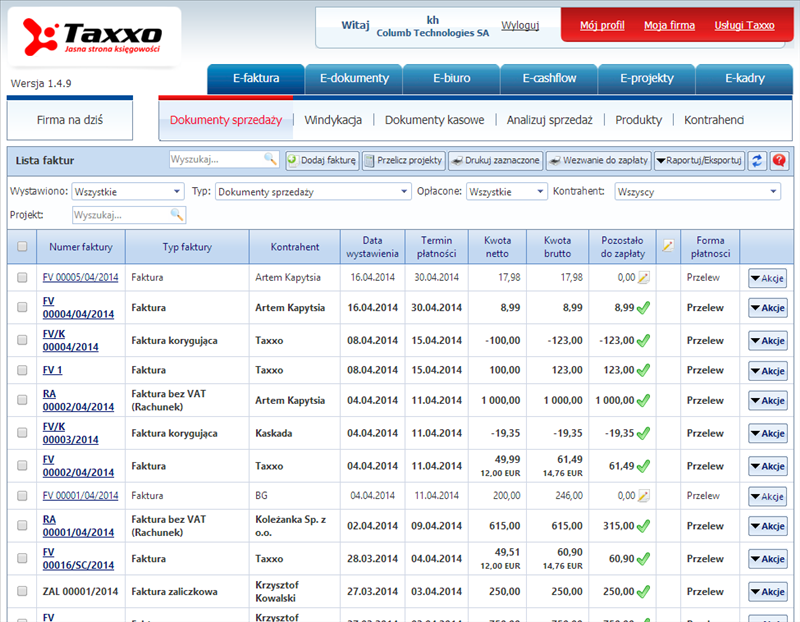Open the Windykacja subtab
The width and height of the screenshot is (800, 622).
click(333, 120)
